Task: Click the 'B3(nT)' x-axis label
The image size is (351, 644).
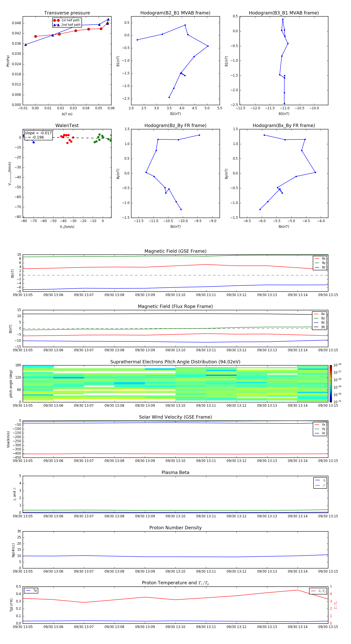Action: [284, 114]
